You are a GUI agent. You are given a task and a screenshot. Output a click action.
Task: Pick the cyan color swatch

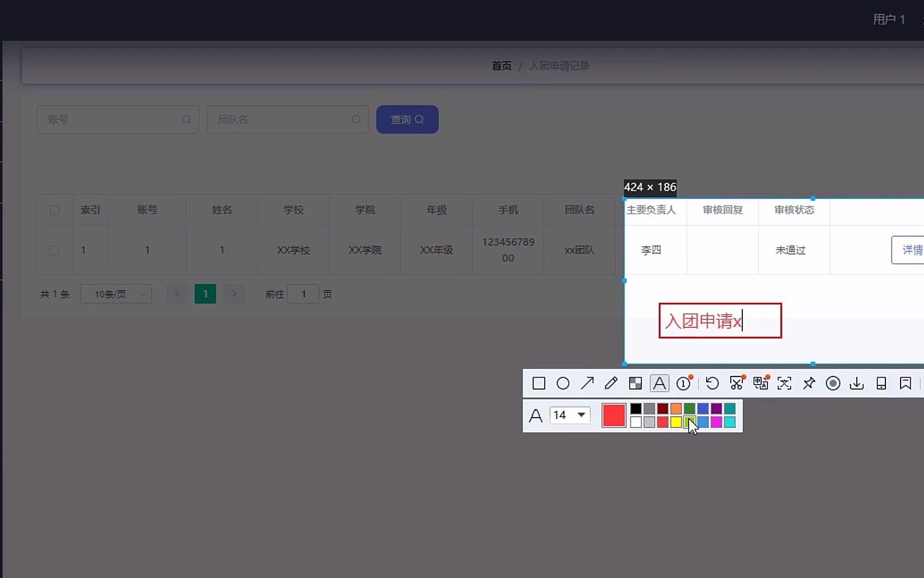pos(730,422)
